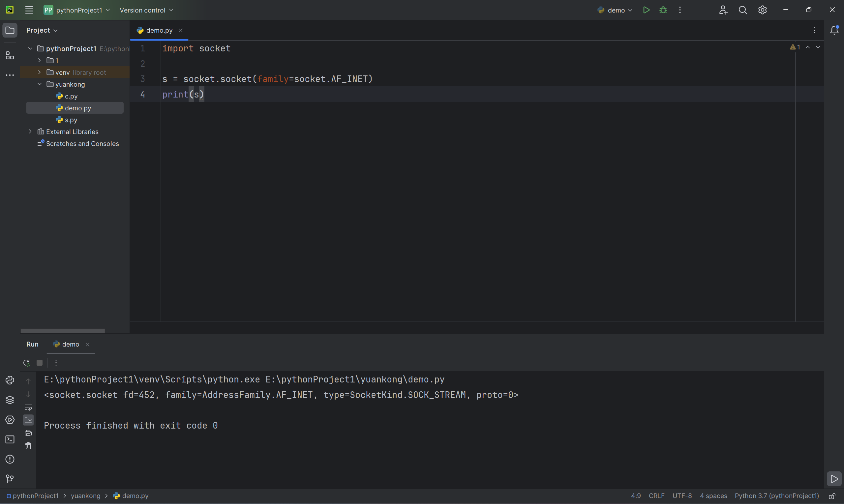Expand the venv library root folder
The width and height of the screenshot is (844, 504).
tap(40, 72)
